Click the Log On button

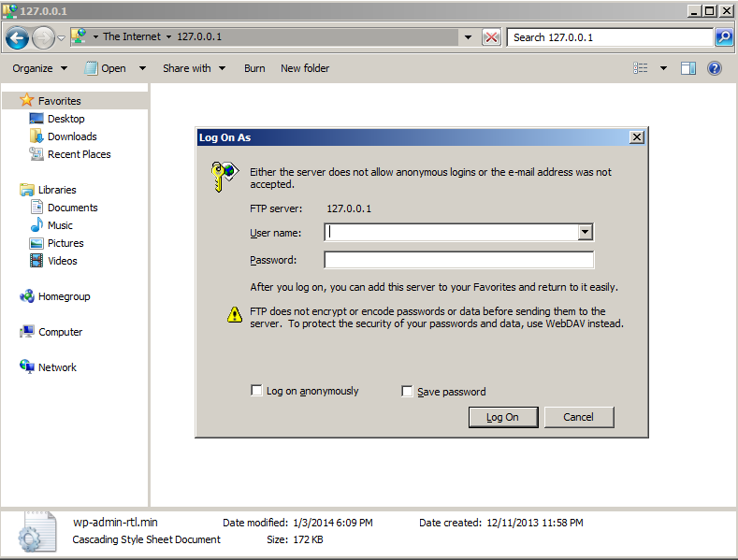coord(502,417)
